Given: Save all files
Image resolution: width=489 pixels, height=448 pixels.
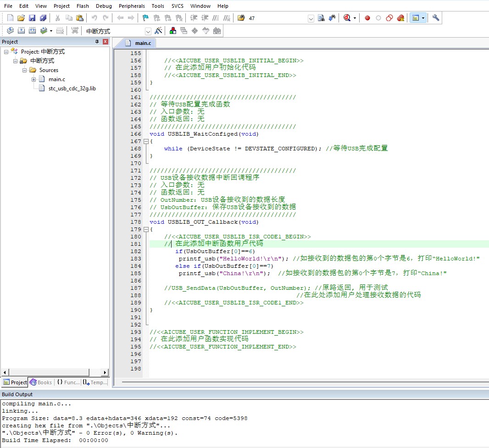Looking at the screenshot, I should (43, 18).
